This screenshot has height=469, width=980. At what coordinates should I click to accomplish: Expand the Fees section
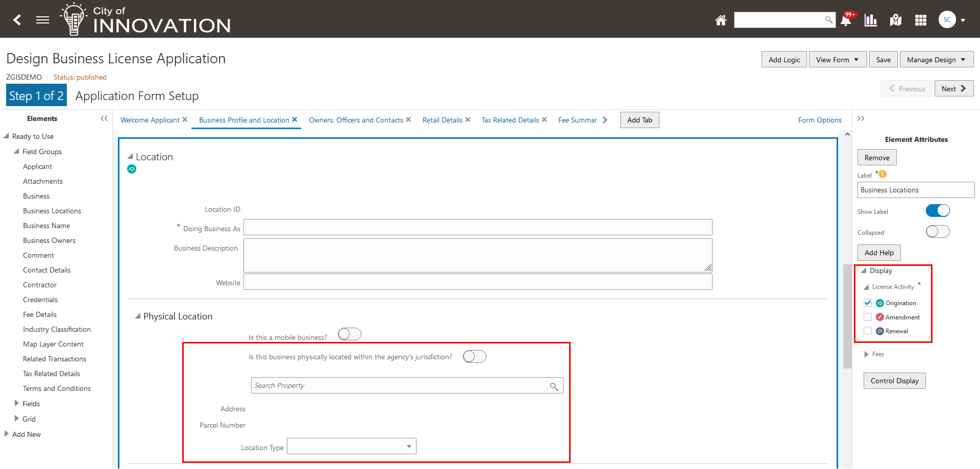[x=866, y=354]
